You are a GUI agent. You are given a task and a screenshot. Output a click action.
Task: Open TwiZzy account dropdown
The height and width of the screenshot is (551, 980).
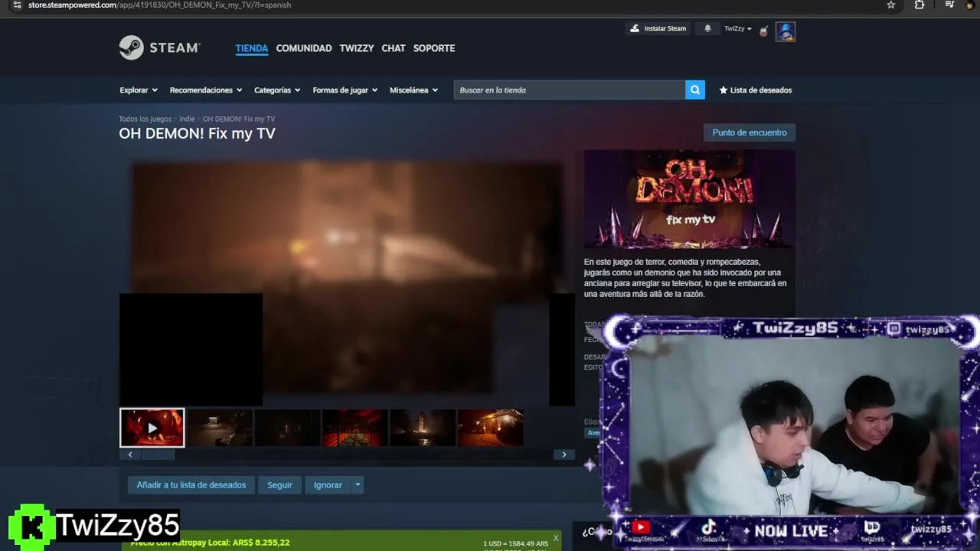[738, 28]
